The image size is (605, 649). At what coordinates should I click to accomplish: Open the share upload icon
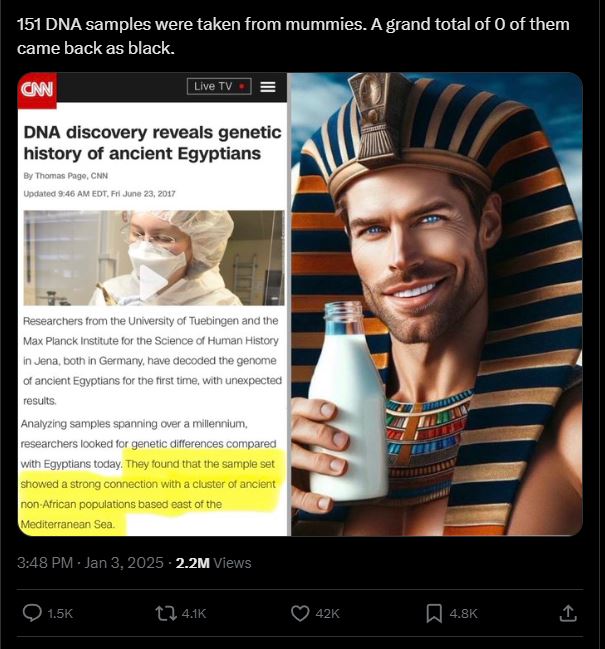[568, 613]
